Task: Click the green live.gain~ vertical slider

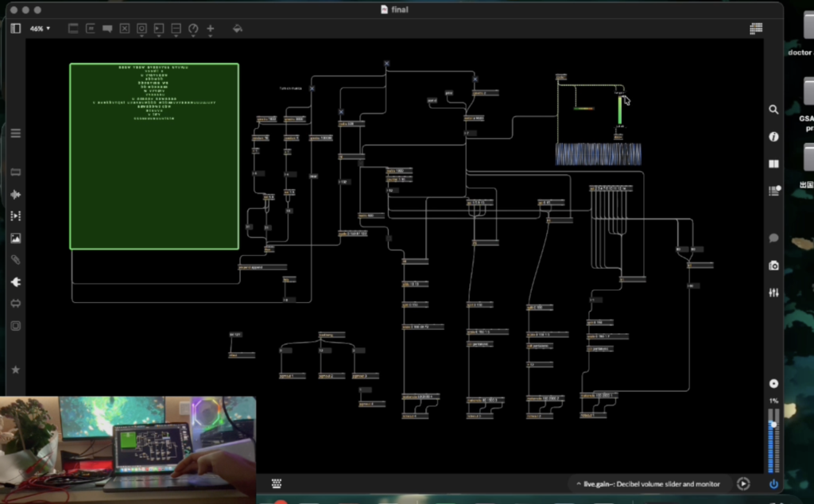Action: coord(620,110)
